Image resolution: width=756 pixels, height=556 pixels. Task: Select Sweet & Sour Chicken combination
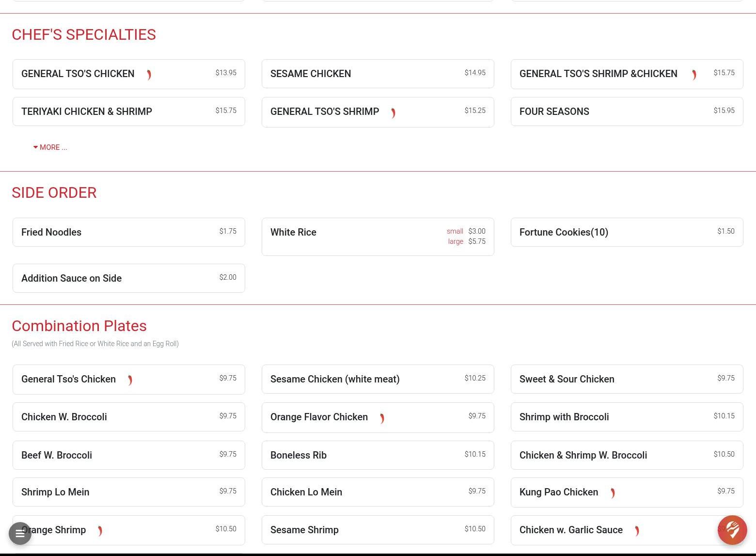pyautogui.click(x=627, y=379)
